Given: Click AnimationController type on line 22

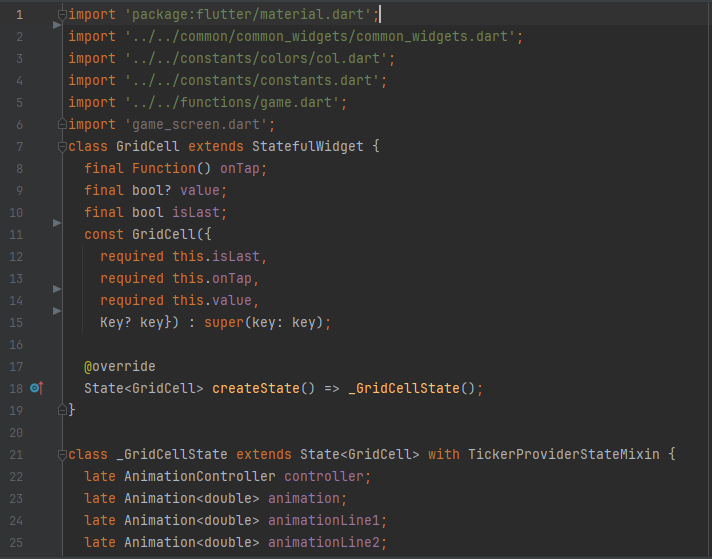Looking at the screenshot, I should point(200,476).
